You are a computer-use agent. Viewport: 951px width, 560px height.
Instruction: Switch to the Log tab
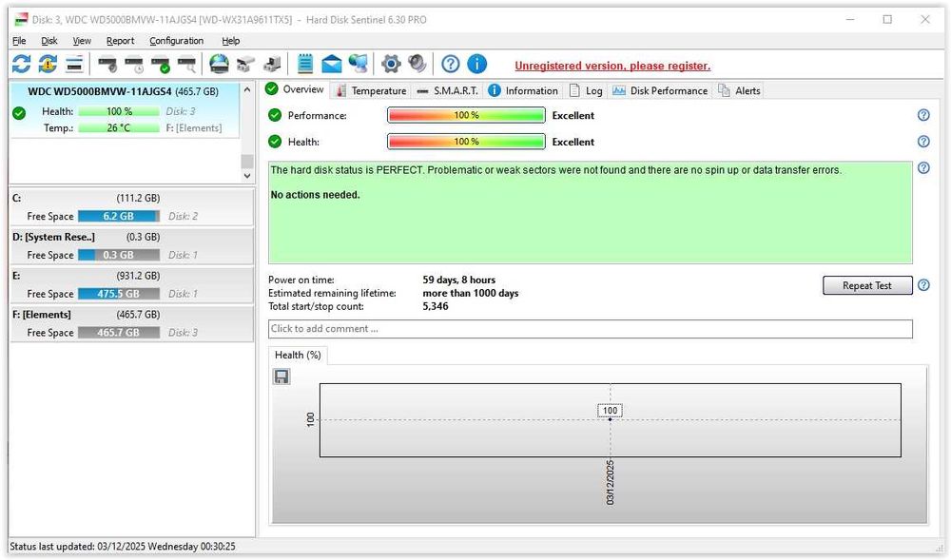point(586,91)
